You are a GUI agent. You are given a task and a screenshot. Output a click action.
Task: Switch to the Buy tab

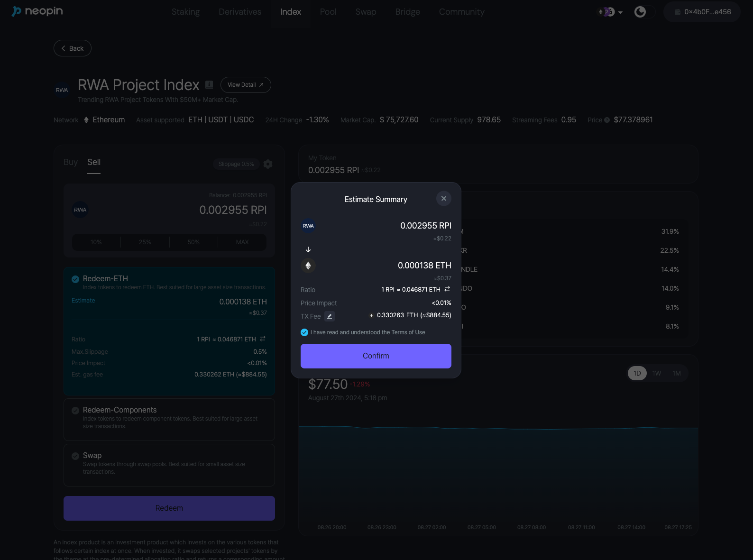tap(71, 162)
